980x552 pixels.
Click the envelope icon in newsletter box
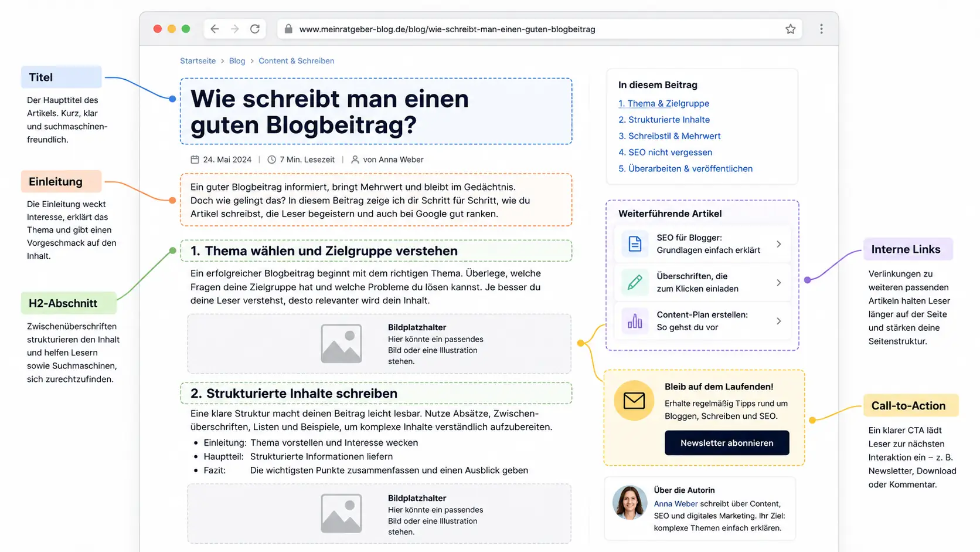click(x=634, y=401)
